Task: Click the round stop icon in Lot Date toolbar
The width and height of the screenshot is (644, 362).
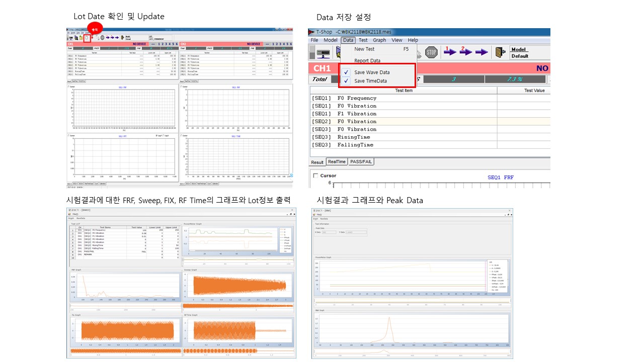Action: pyautogui.click(x=102, y=38)
